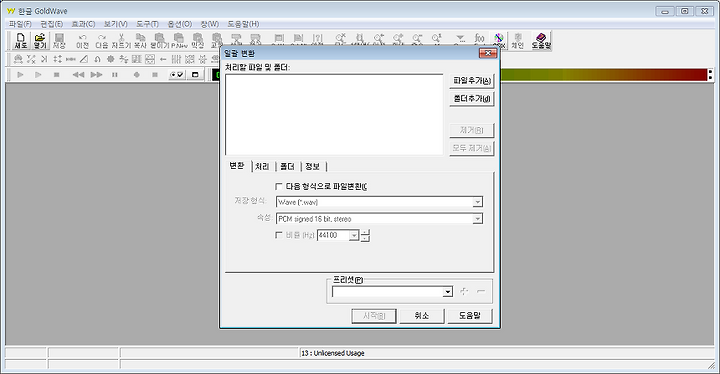This screenshot has width=720, height=374.
Task: Click the 제거(R) button
Action: tap(472, 130)
